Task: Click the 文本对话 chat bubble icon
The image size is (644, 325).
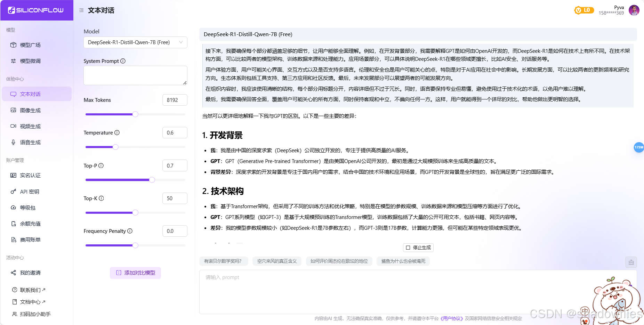Action: [x=13, y=94]
